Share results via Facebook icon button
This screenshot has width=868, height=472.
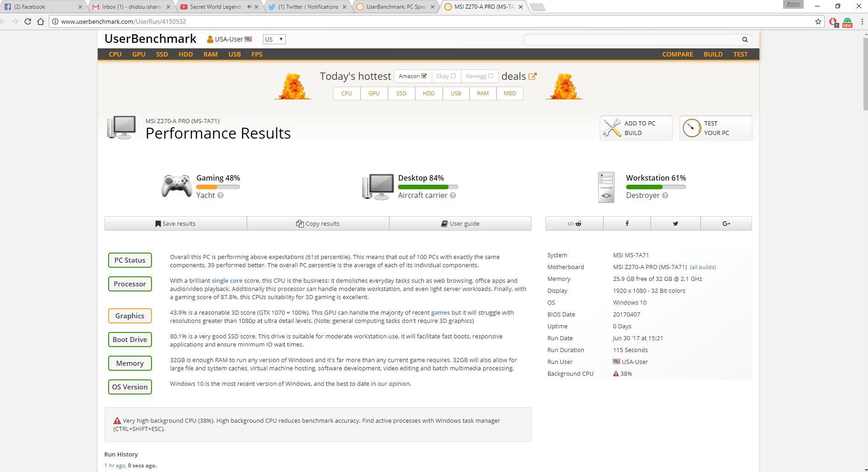click(x=627, y=223)
